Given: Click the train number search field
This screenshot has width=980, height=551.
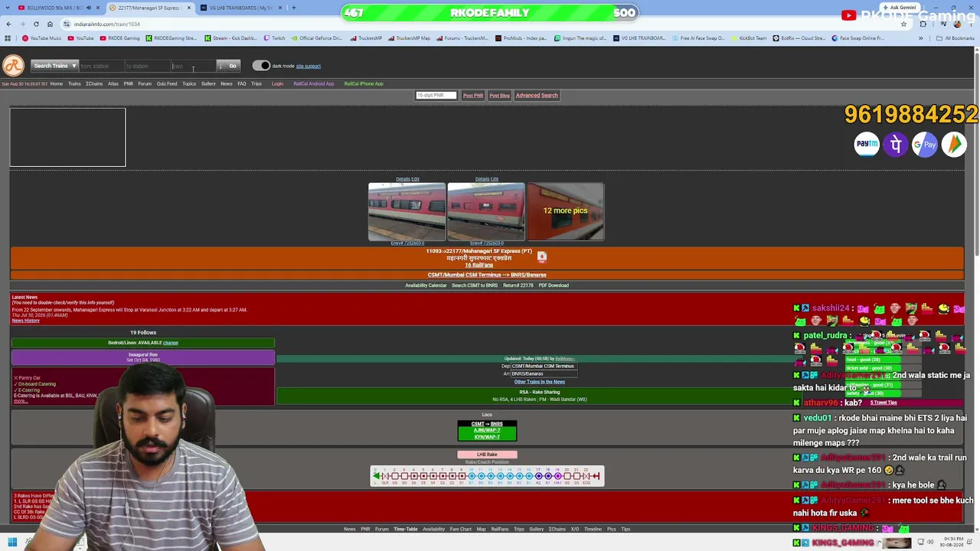Looking at the screenshot, I should point(193,66).
